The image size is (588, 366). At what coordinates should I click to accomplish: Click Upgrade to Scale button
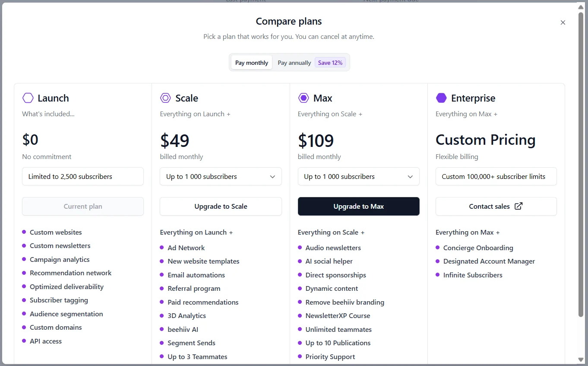pyautogui.click(x=221, y=207)
